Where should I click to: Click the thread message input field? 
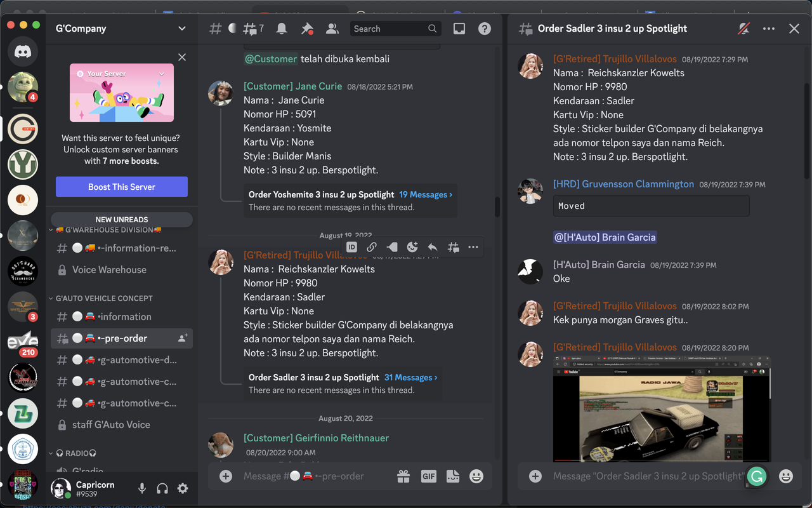pyautogui.click(x=647, y=476)
